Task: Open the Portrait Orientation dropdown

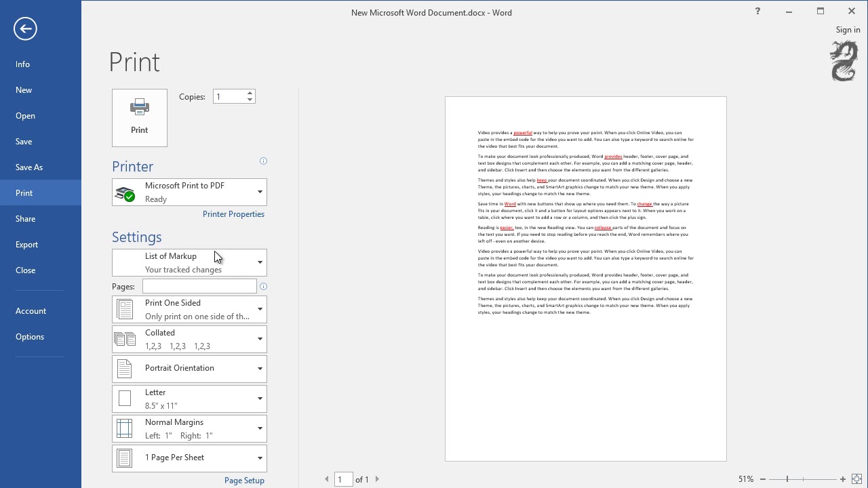Action: 189,369
